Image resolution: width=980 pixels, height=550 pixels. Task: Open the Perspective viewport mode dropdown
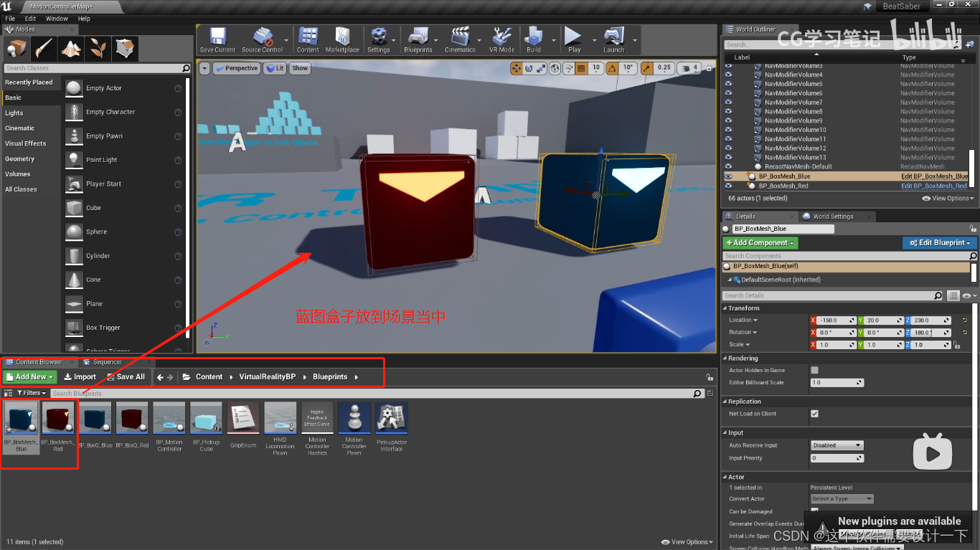point(237,68)
